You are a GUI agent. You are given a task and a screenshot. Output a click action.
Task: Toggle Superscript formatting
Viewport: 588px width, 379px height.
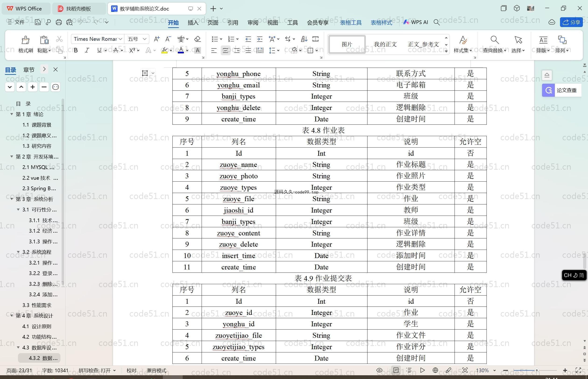click(132, 50)
